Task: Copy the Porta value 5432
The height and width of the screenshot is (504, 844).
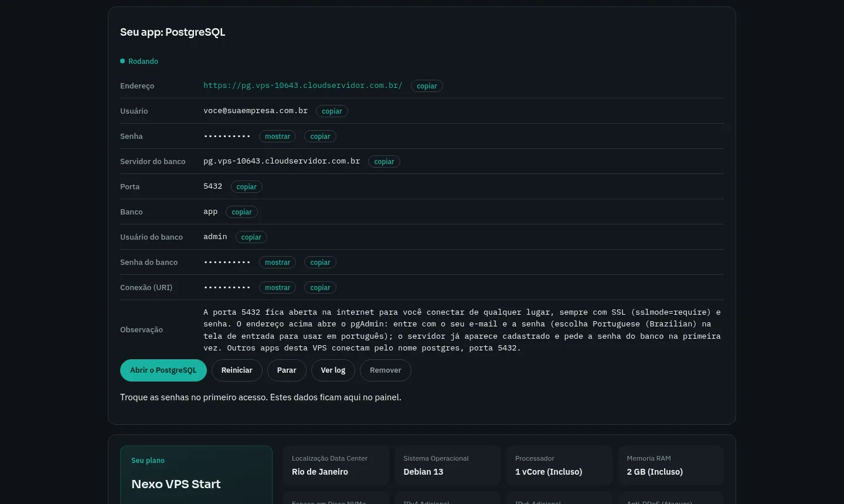Action: [246, 187]
